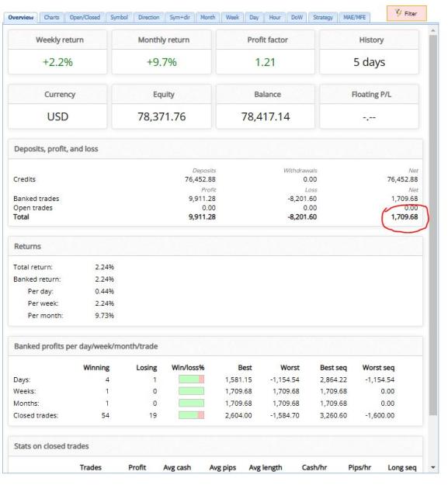
Task: Select the Weekly return value +2.2%
Action: [57, 62]
